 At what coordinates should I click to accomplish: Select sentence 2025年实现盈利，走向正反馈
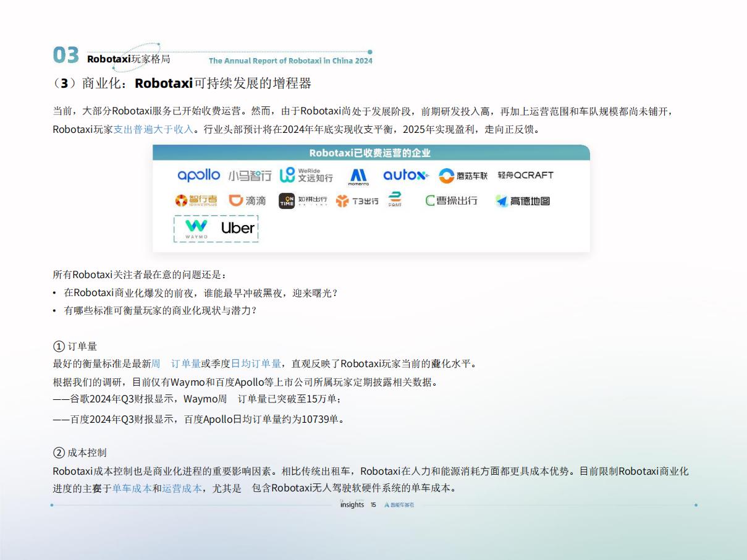pos(470,130)
